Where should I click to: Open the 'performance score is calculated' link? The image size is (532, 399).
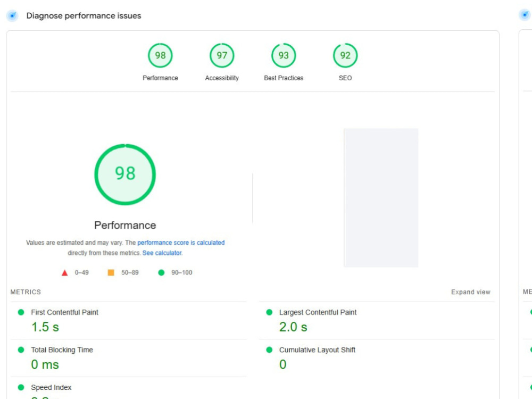[x=181, y=243]
